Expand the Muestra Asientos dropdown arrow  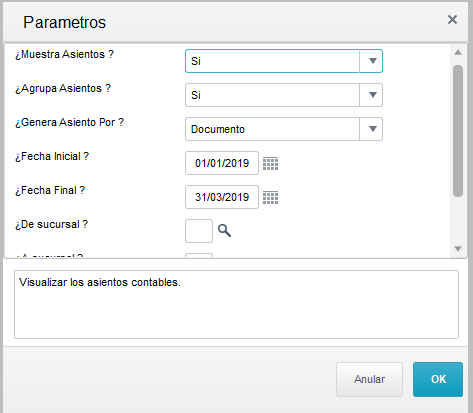371,61
